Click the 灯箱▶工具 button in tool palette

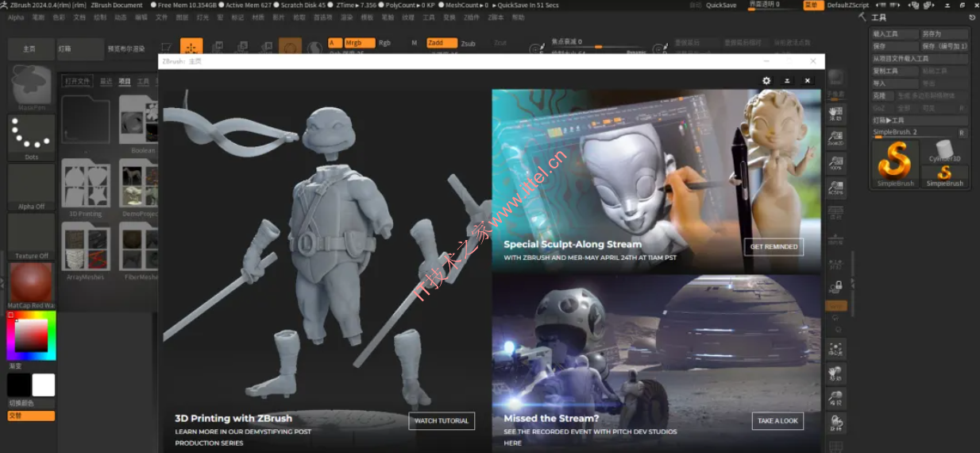(x=920, y=120)
